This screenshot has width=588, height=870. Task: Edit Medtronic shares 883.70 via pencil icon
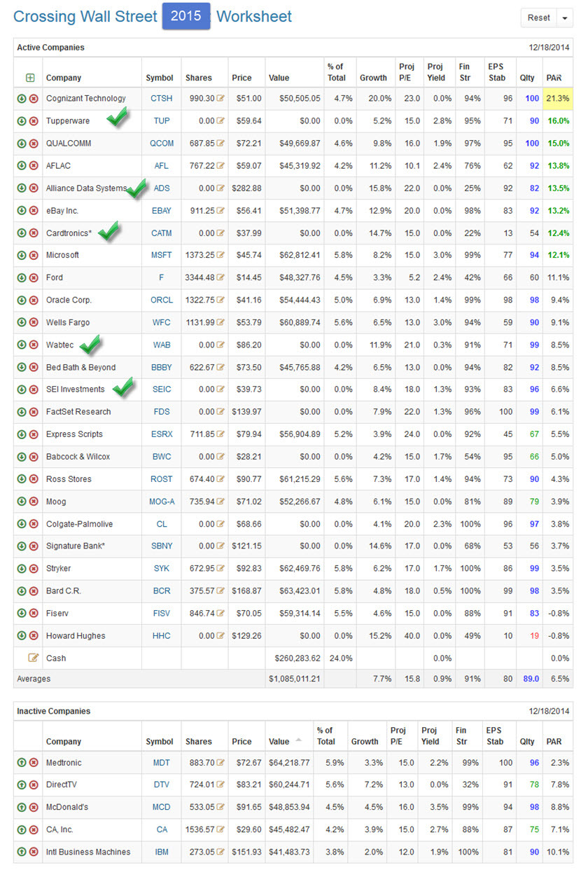(x=221, y=763)
